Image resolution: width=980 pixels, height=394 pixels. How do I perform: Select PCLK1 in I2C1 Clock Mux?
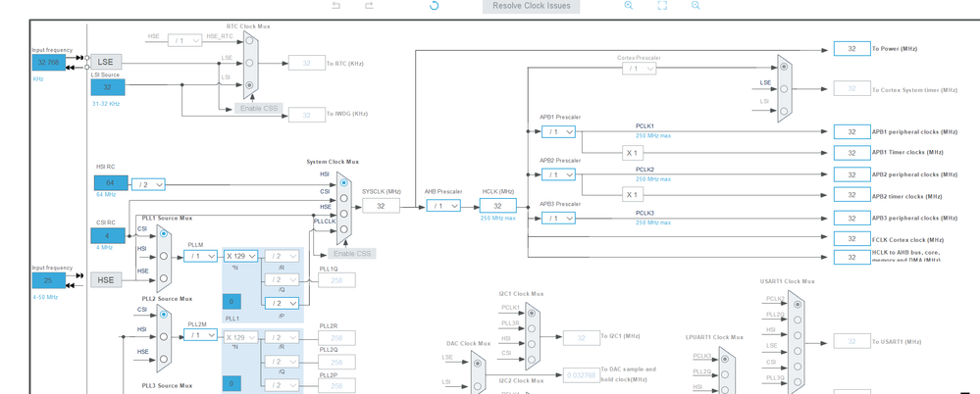[x=532, y=314]
